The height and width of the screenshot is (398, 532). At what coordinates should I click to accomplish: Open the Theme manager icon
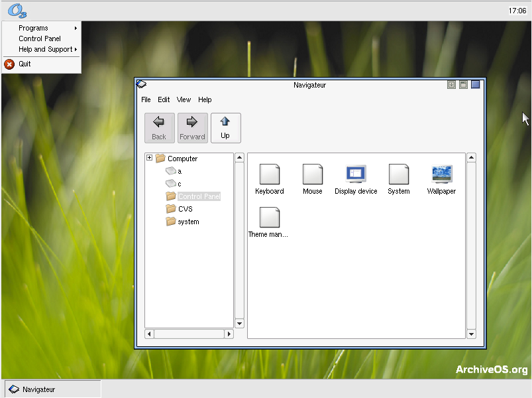click(270, 218)
